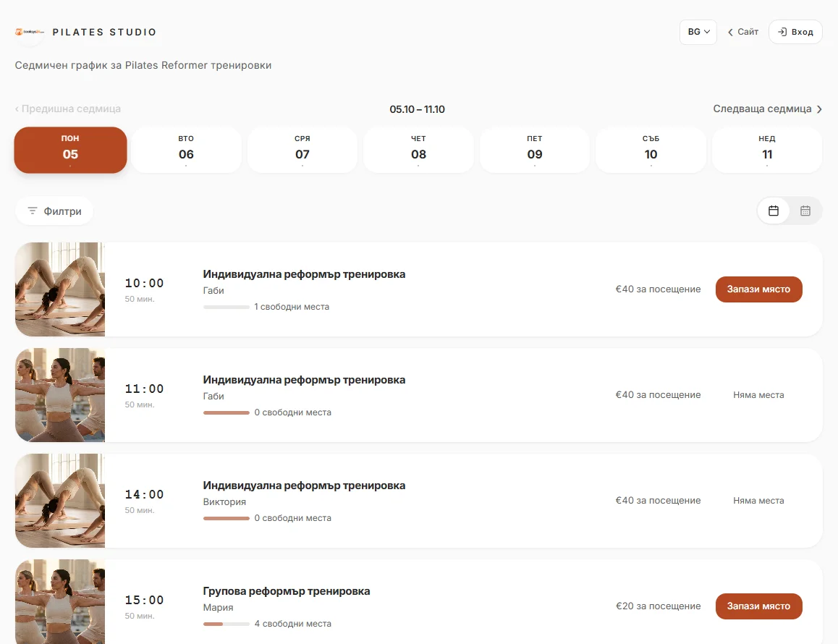Select Sunday НЕД 11 tab
The height and width of the screenshot is (644, 838).
[x=767, y=151]
